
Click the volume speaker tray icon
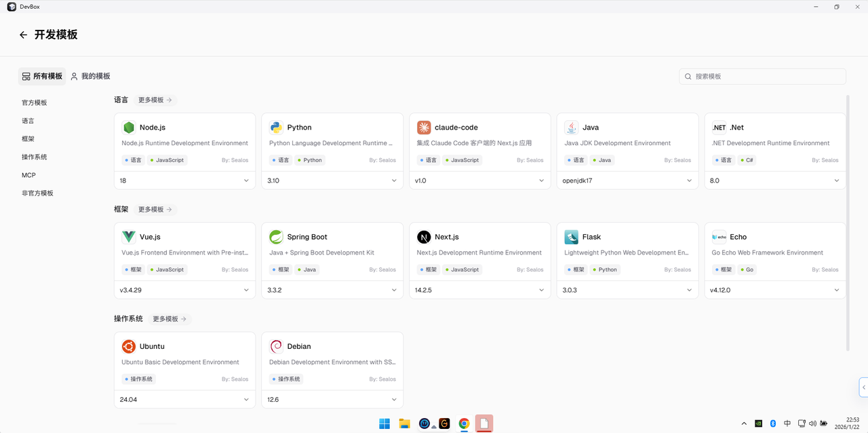[x=812, y=423]
